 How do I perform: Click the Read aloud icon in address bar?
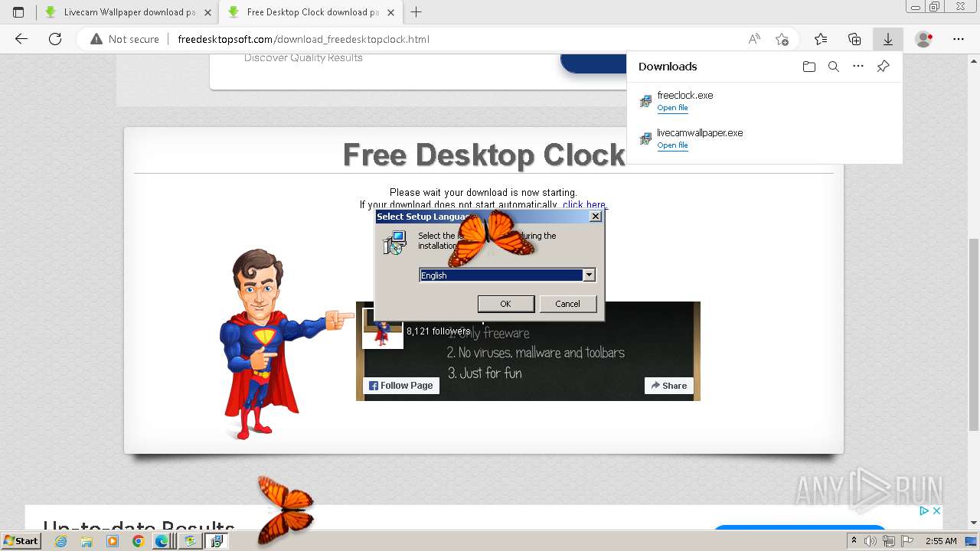point(754,39)
